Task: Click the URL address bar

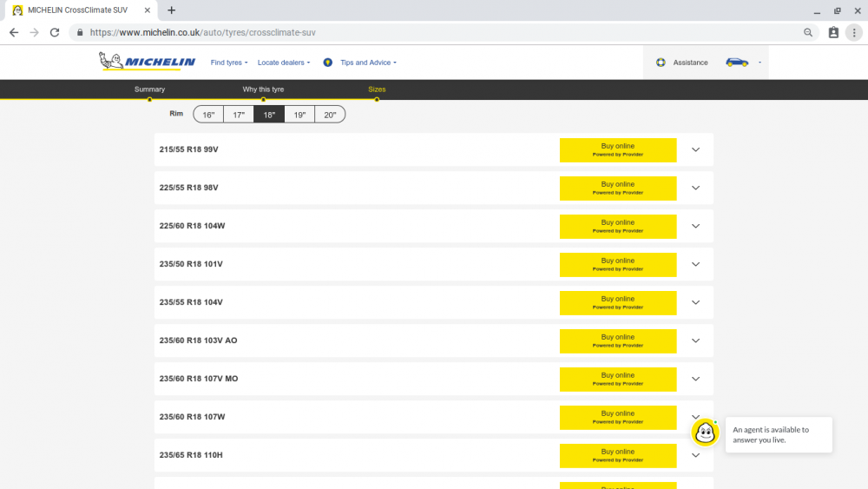Action: point(443,33)
